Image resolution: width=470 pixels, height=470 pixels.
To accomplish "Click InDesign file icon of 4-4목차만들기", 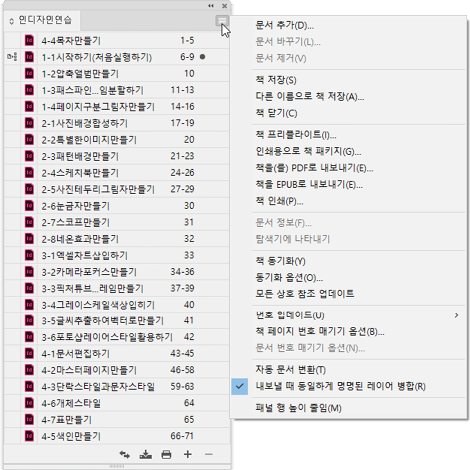I will (x=29, y=40).
